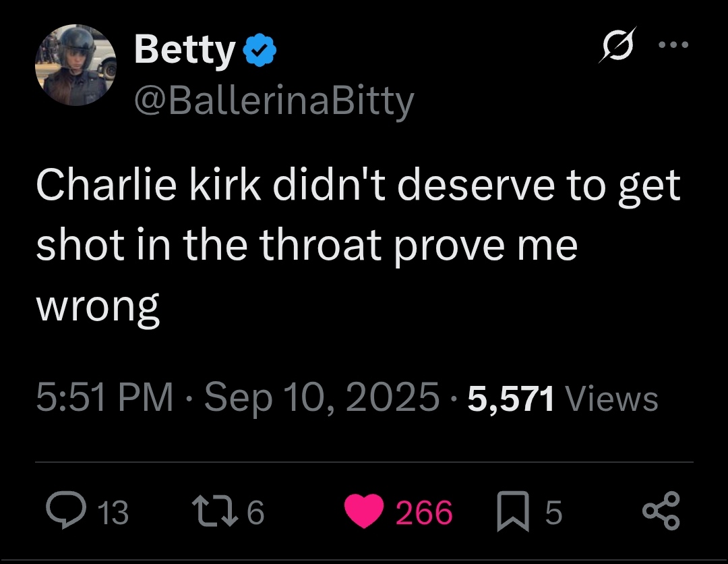Click the bookmark count 5
Viewport: 728px width, 564px height.
coord(553,513)
